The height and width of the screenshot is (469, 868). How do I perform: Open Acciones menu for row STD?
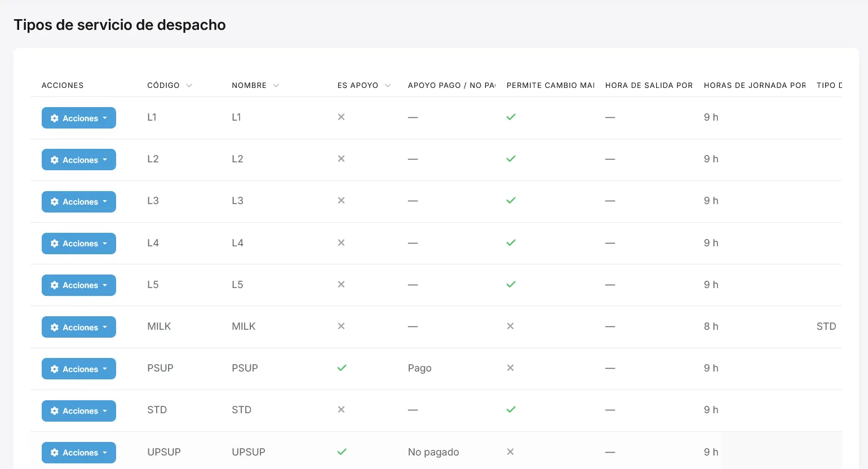[79, 411]
